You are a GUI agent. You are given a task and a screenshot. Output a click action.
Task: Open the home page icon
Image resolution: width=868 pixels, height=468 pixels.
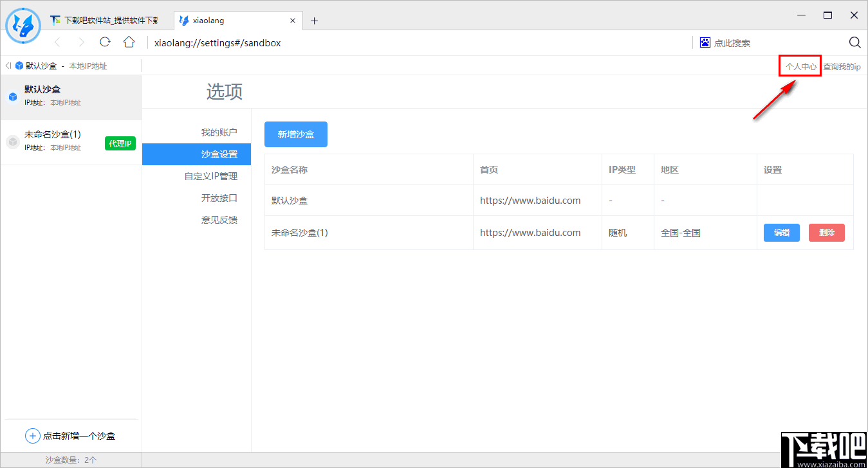(x=129, y=42)
